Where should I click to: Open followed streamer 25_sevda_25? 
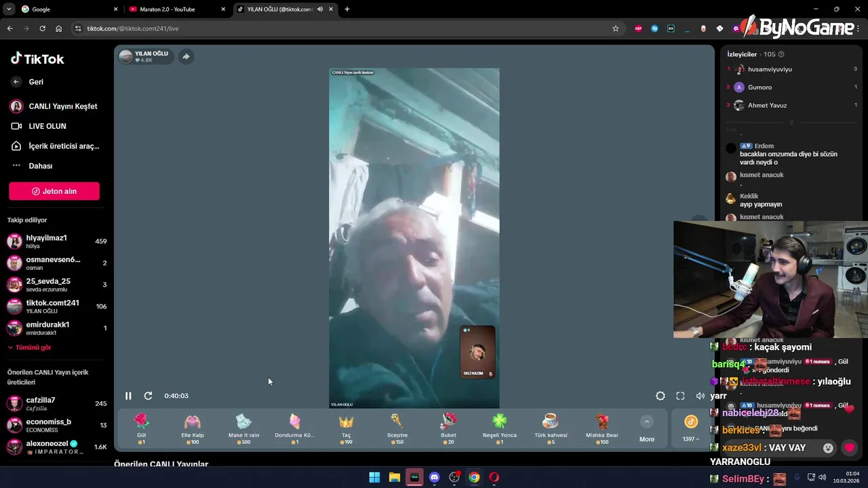point(56,285)
